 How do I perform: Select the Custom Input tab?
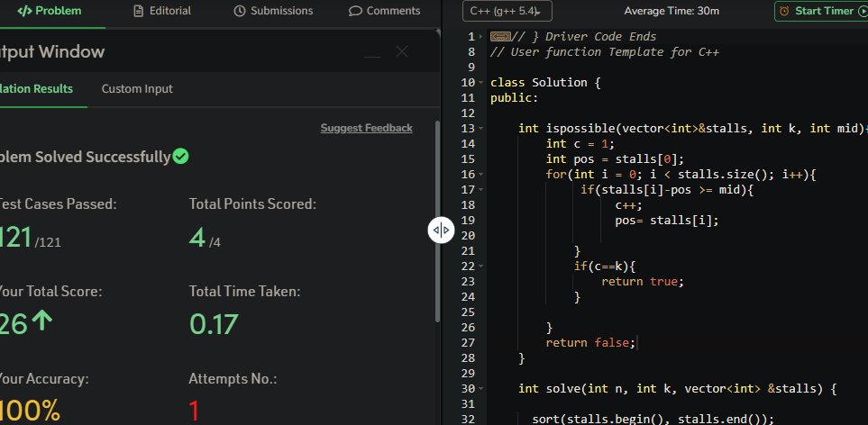click(x=137, y=89)
